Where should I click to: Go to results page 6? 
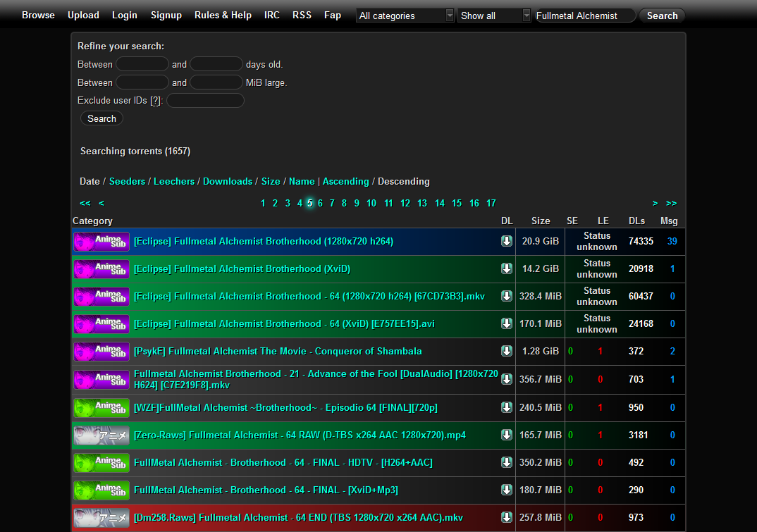(x=320, y=203)
